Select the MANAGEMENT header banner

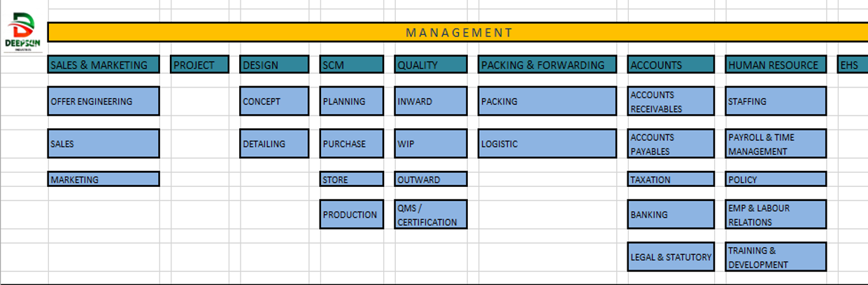(458, 32)
